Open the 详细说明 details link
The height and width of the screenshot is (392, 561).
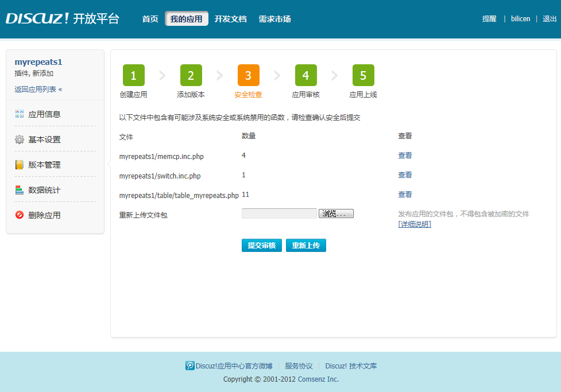click(x=415, y=224)
